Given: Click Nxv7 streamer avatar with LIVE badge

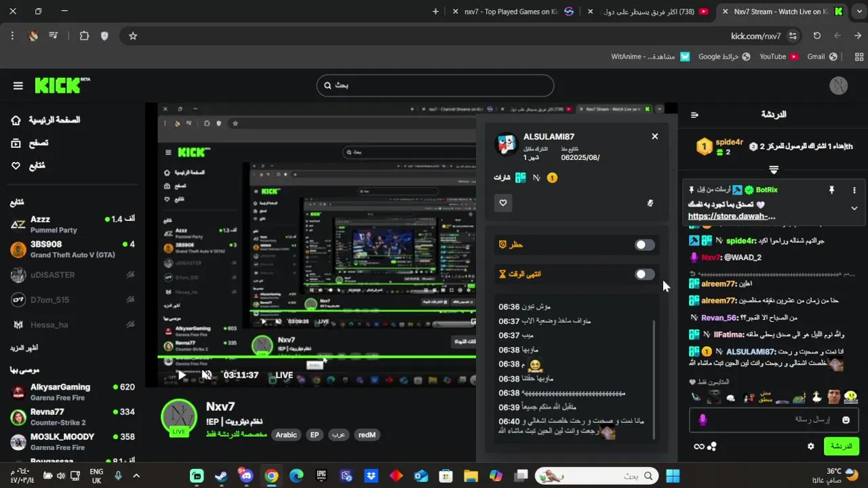Looking at the screenshot, I should pos(179,417).
